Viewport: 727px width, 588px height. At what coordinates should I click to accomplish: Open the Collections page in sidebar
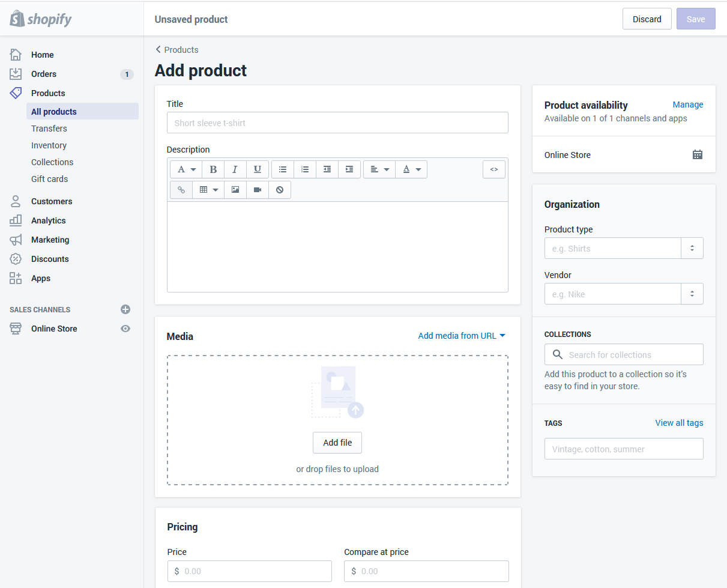52,162
